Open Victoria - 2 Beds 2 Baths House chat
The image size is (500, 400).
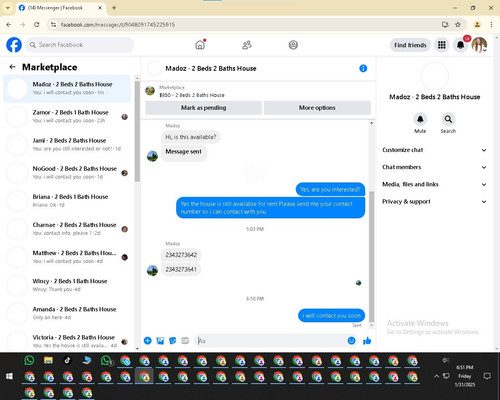(67, 341)
